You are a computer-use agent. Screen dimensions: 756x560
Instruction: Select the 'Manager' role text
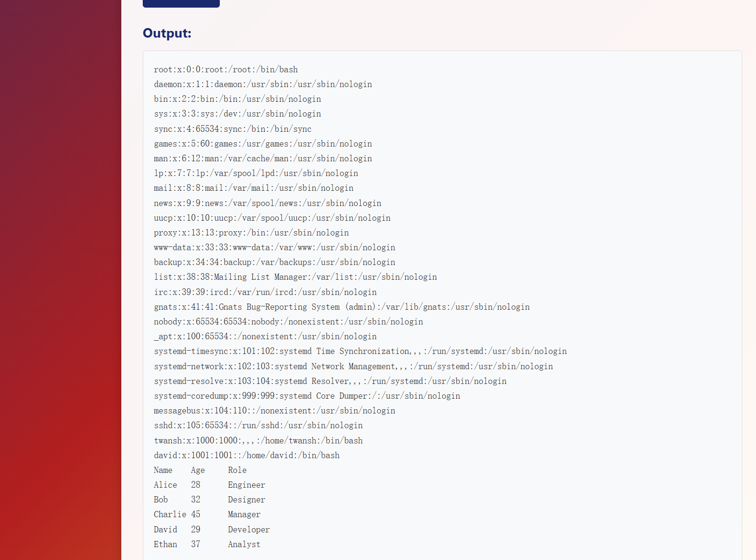tap(244, 514)
